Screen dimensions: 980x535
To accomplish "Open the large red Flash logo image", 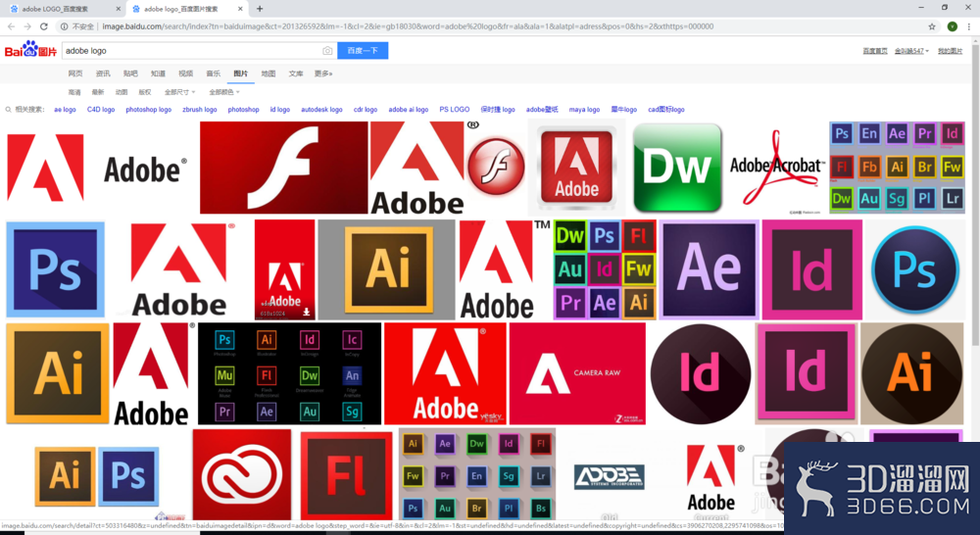I will [284, 168].
